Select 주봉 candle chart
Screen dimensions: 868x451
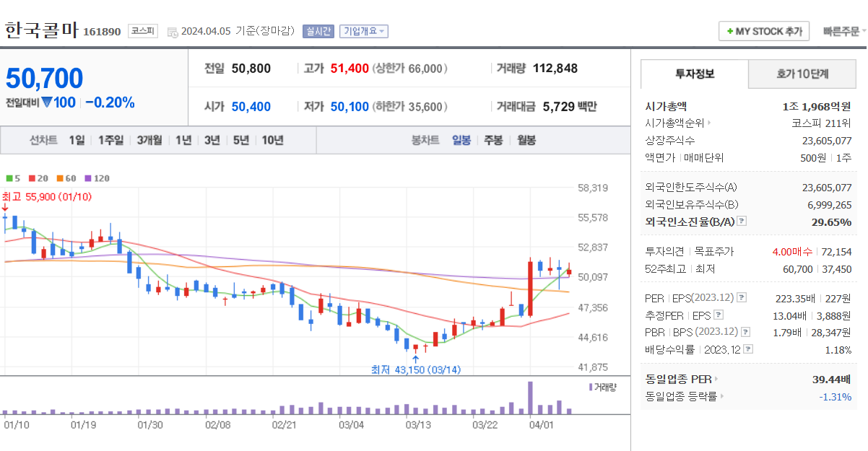point(493,140)
